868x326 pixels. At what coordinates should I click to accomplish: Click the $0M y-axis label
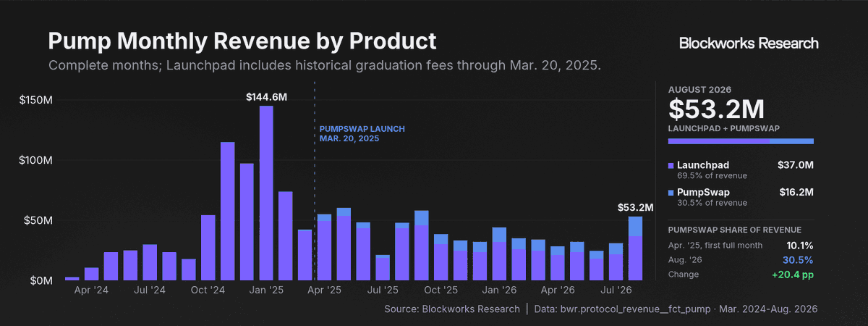coord(41,280)
